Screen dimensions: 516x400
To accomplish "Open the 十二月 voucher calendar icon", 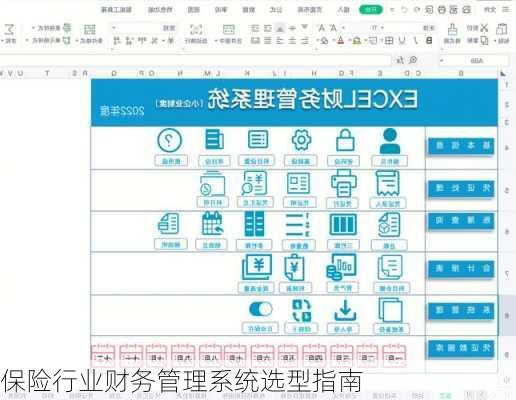I will click(103, 356).
